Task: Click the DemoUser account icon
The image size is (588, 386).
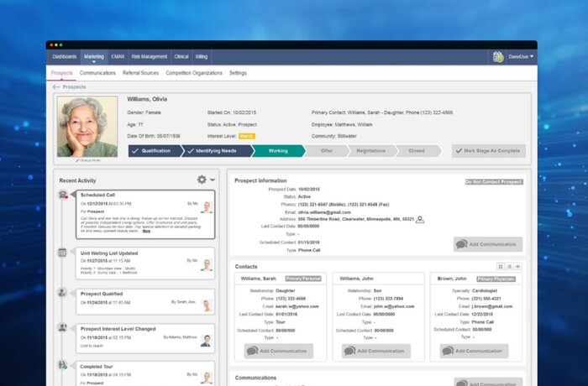Action: (498, 57)
